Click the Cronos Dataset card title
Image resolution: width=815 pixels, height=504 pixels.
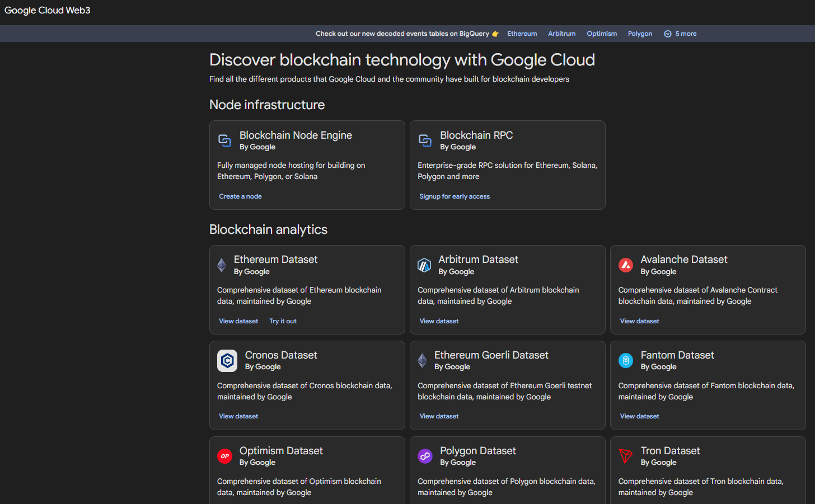281,355
